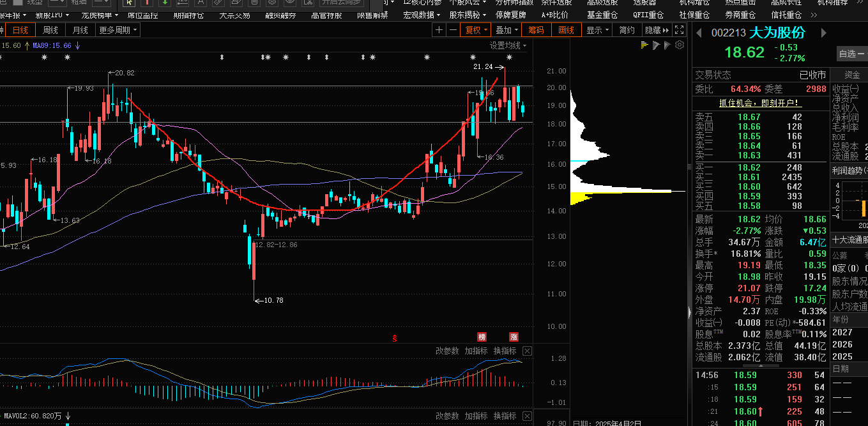Close the MACD indicator sub-panel
The height and width of the screenshot is (426, 868).
(527, 351)
